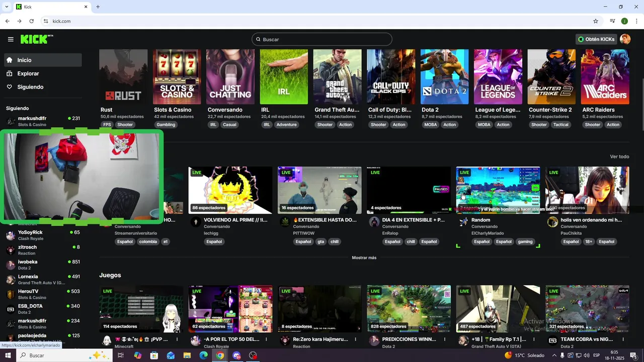Open EXTENSIBLE HASTA DO... stream thumbnail
Viewport: 644px width, 362px height.
click(x=319, y=190)
